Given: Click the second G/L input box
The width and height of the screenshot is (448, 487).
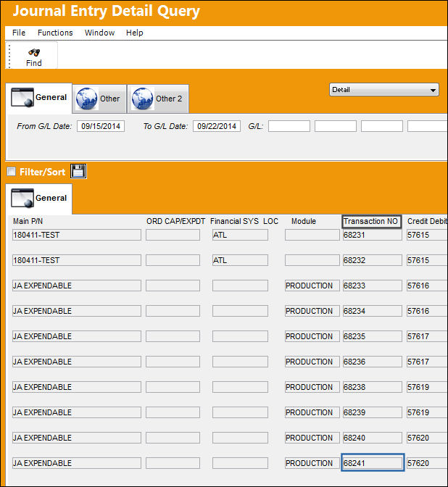Looking at the screenshot, I should coord(335,126).
